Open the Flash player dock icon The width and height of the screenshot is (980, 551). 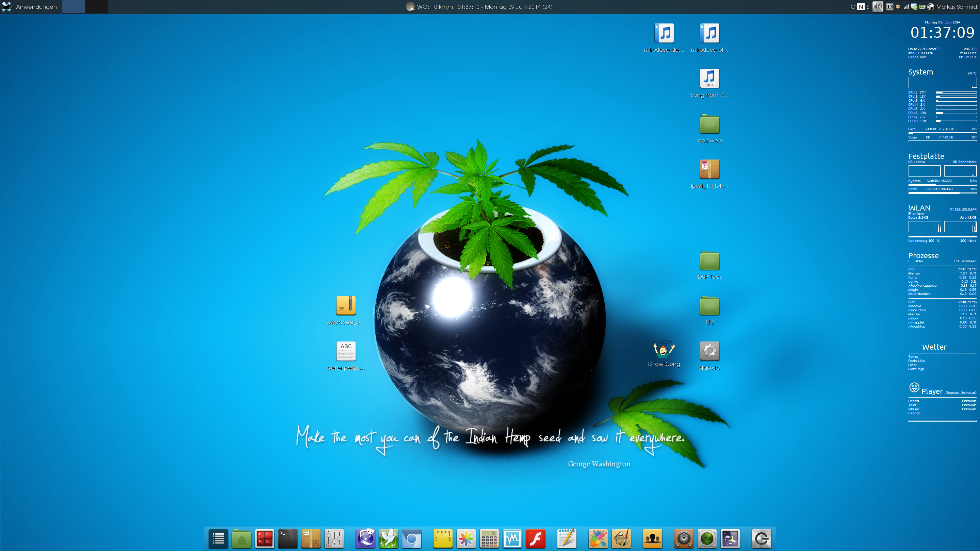click(x=536, y=538)
